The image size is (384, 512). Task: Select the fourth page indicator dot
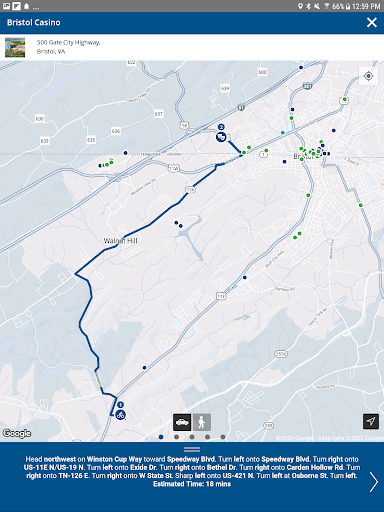(207, 437)
